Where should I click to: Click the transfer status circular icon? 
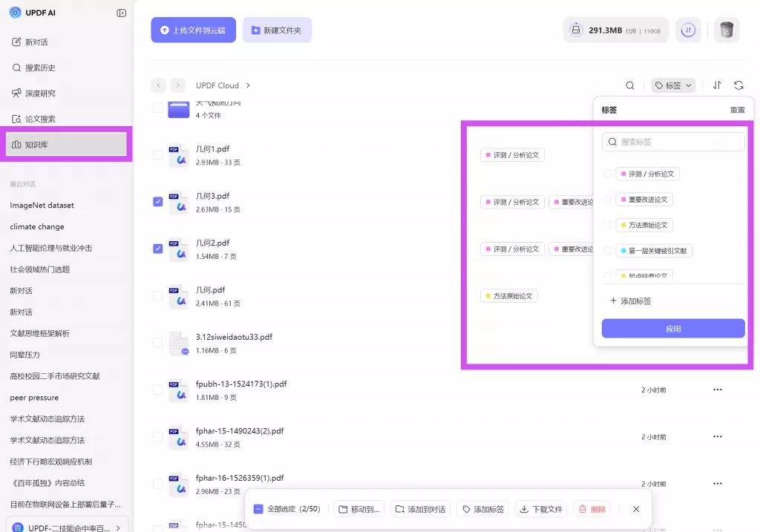(x=688, y=30)
